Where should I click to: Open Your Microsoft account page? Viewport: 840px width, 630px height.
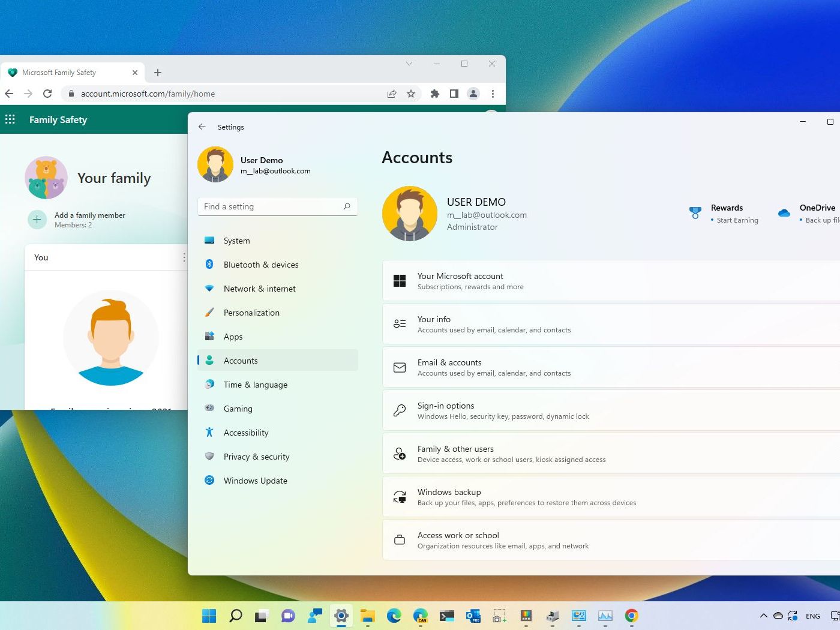611,281
